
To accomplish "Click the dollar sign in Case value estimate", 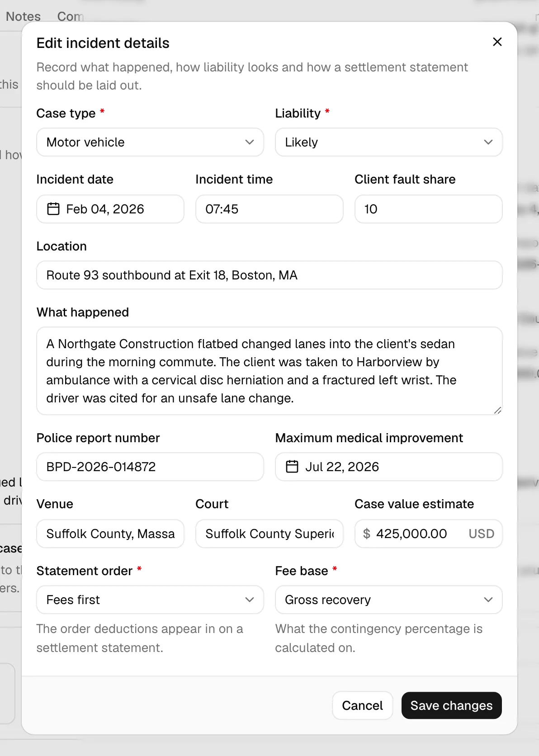I will coord(367,534).
